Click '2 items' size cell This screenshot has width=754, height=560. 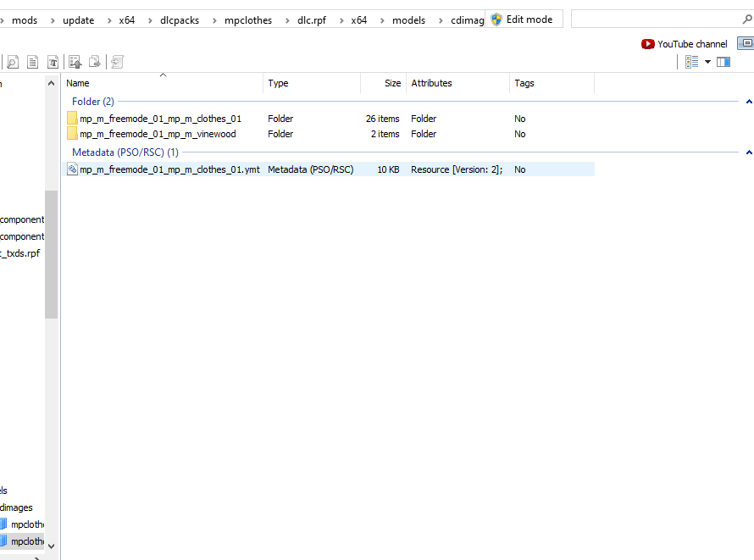385,134
